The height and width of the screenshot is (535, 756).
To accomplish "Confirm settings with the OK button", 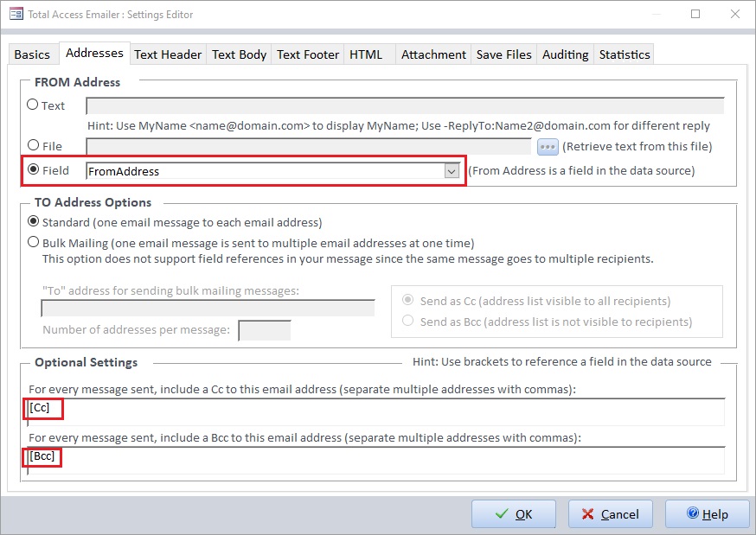I will [x=514, y=513].
